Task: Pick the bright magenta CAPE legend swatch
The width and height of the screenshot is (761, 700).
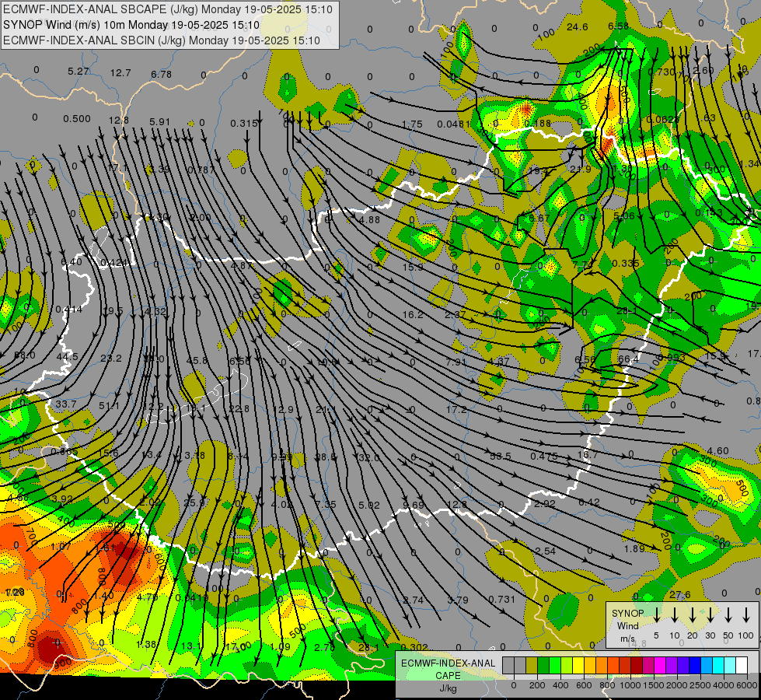Action: 660,665
